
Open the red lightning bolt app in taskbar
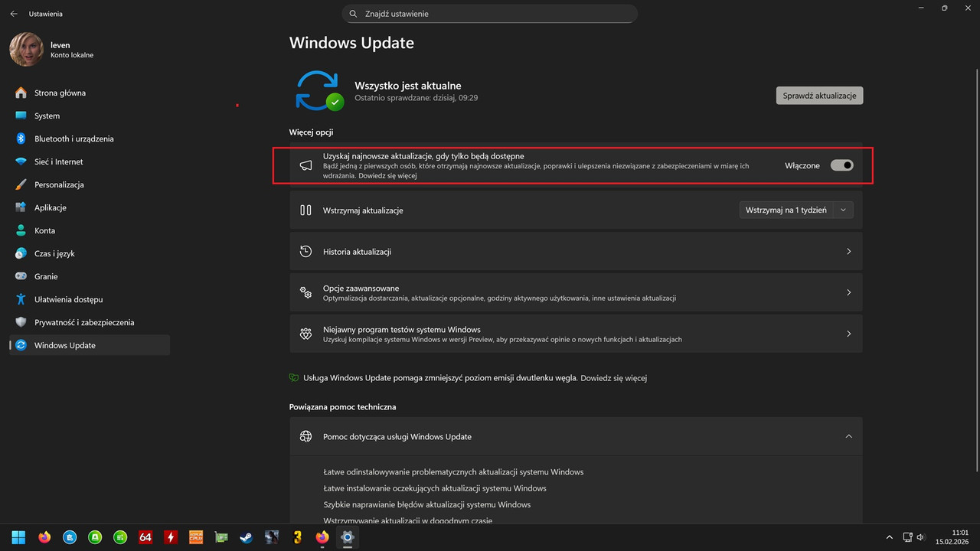pyautogui.click(x=171, y=537)
